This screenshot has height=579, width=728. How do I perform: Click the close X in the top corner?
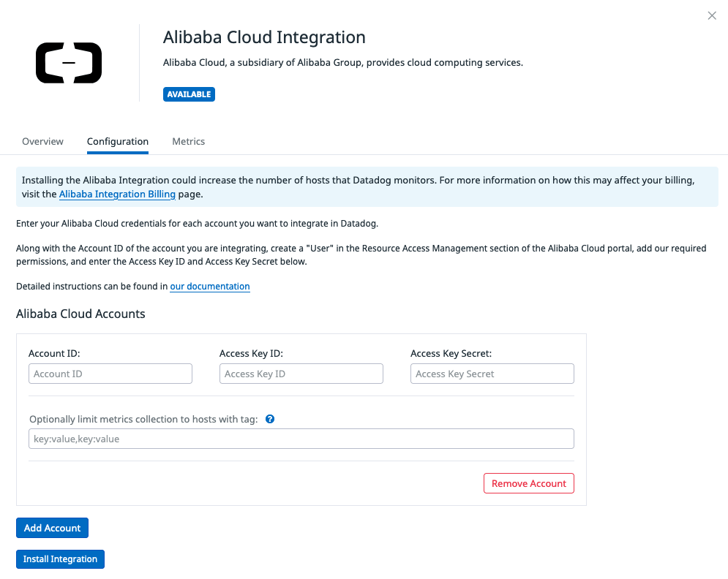711,15
